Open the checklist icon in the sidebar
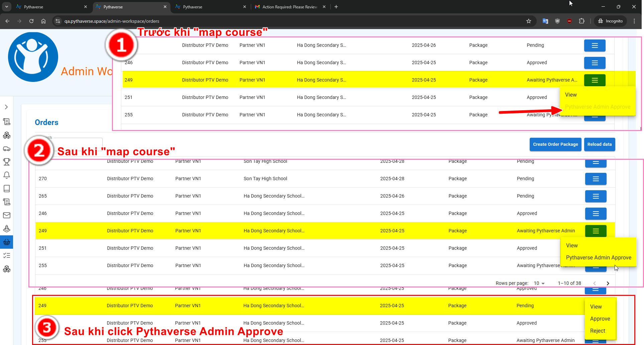644x345 pixels. point(6,255)
